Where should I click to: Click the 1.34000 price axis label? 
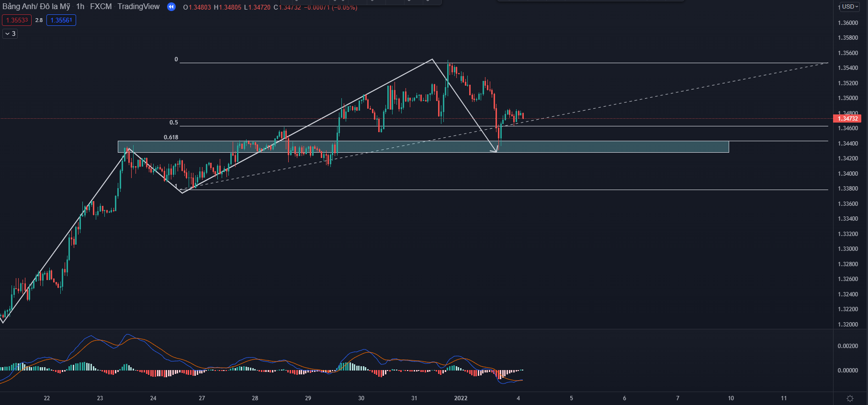(848, 174)
